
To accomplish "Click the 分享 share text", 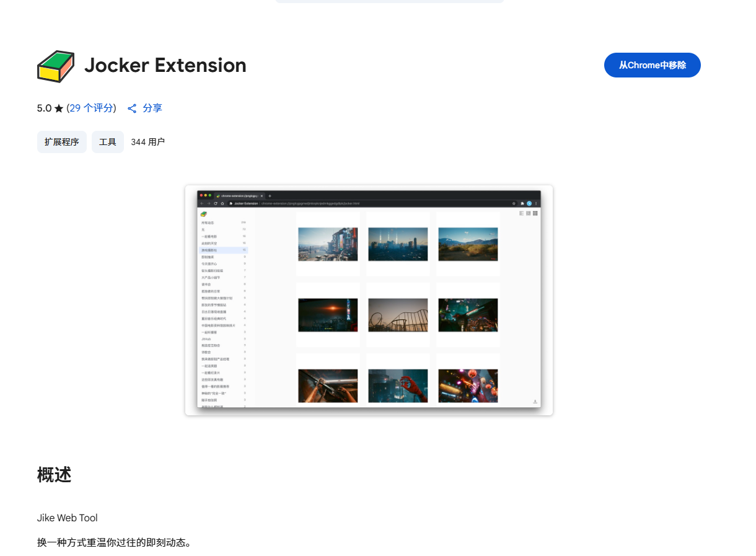I will coord(152,108).
